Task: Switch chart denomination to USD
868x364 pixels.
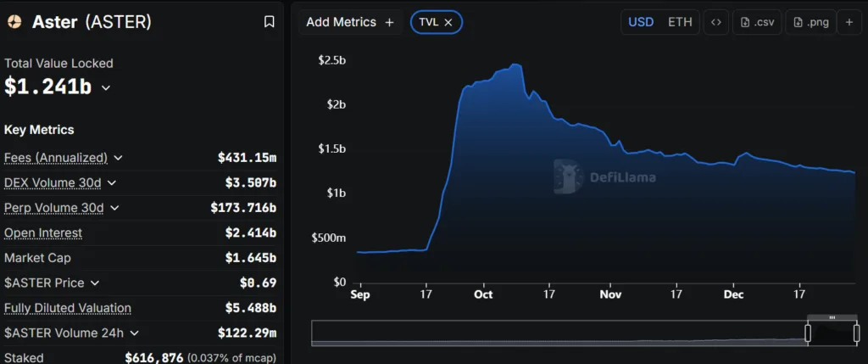Action: coord(641,22)
